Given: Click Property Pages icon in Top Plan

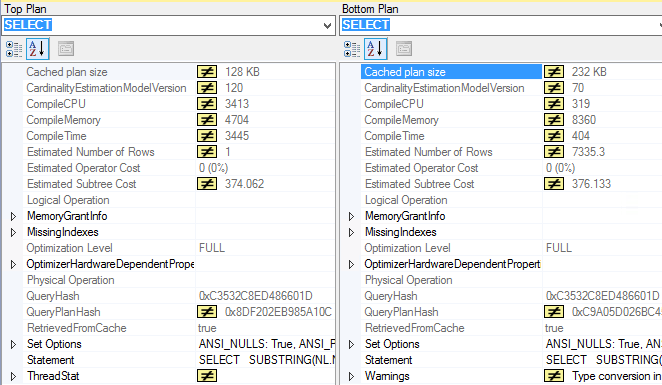Looking at the screenshot, I should click(66, 49).
